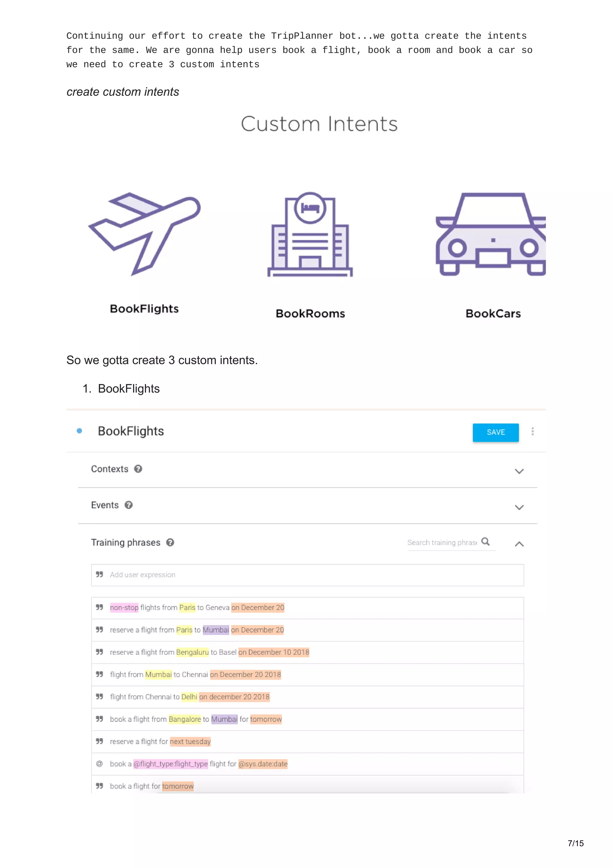Click the Add user expression field
Image resolution: width=613 pixels, height=868 pixels.
307,575
